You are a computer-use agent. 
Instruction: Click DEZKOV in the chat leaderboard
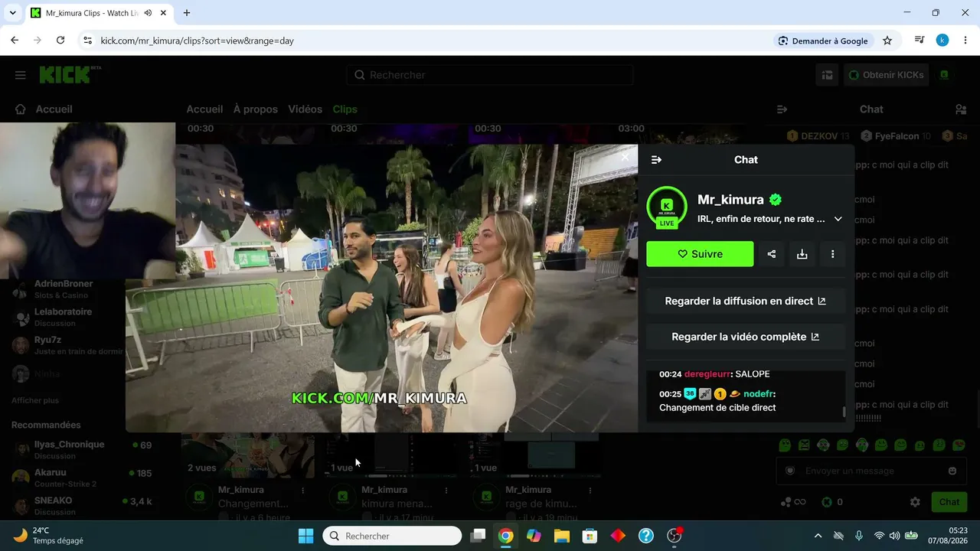point(819,136)
